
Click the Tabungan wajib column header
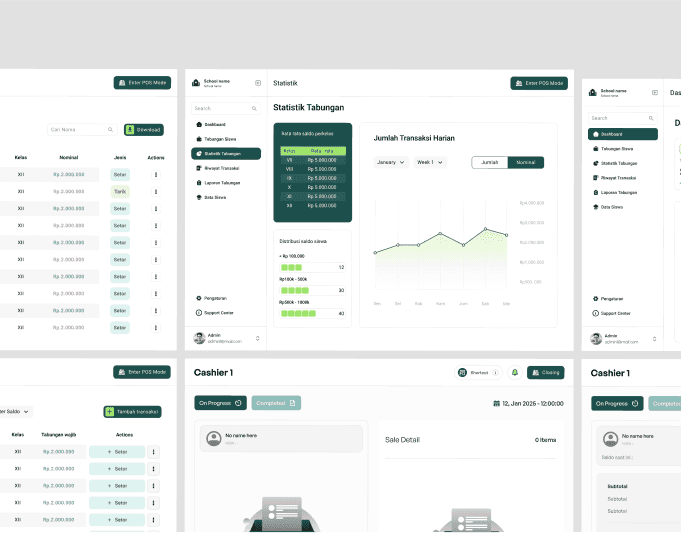pos(59,435)
